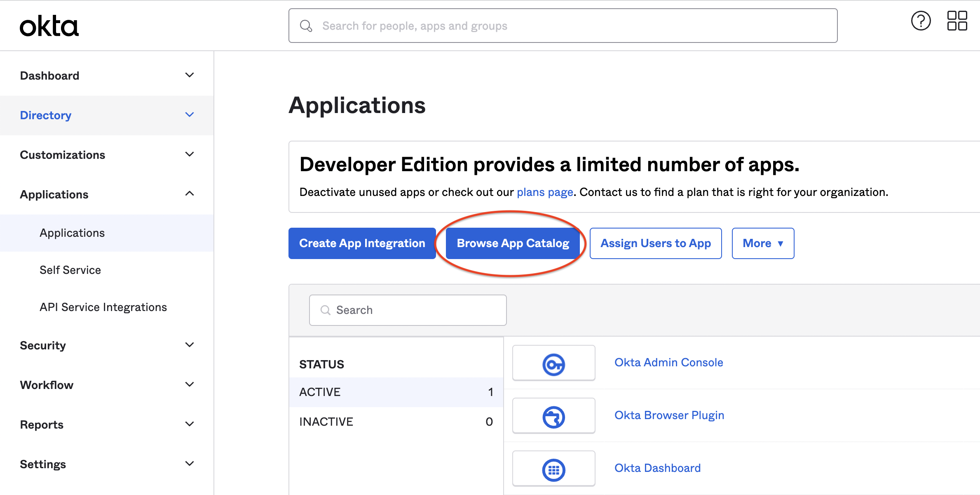Viewport: 980px width, 495px height.
Task: Collapse the Applications menu chevron
Action: [190, 193]
